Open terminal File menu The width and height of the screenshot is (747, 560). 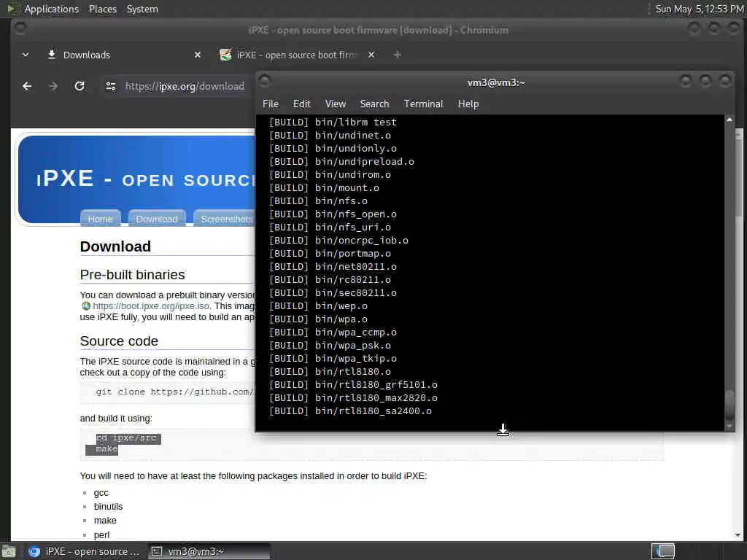(270, 104)
